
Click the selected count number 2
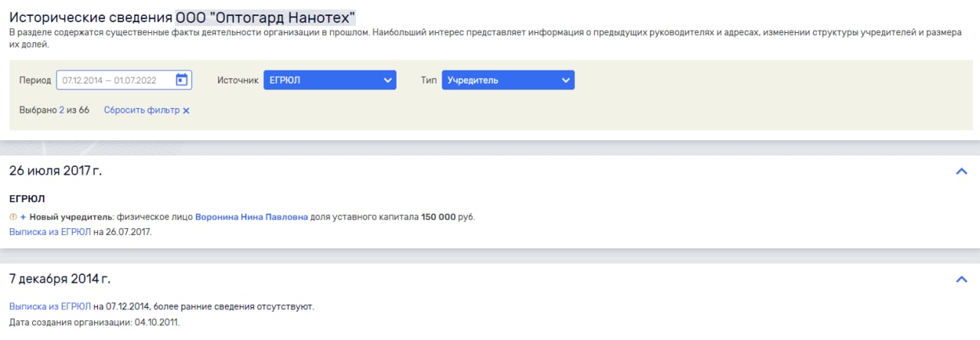coord(62,110)
